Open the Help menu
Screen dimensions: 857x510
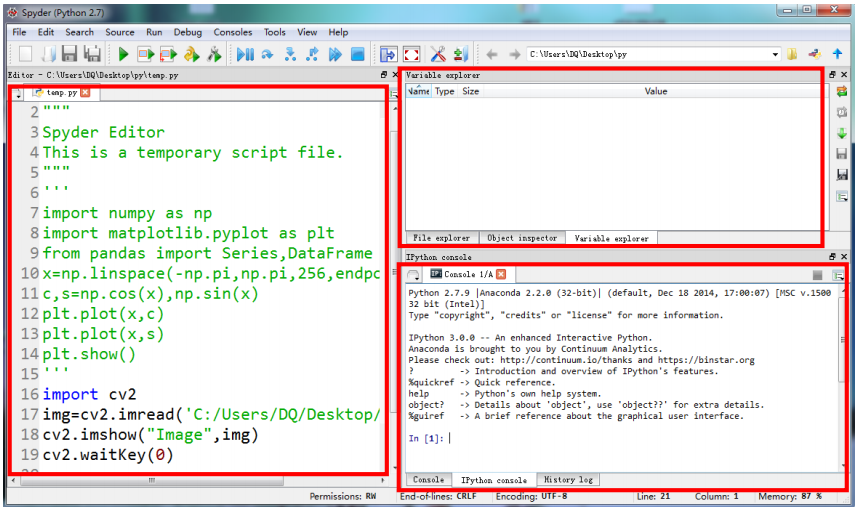coord(338,32)
